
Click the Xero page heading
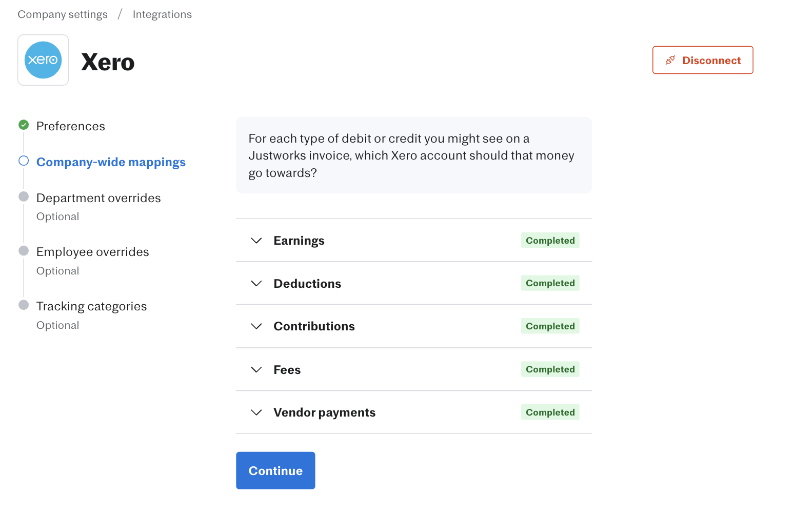pyautogui.click(x=108, y=62)
